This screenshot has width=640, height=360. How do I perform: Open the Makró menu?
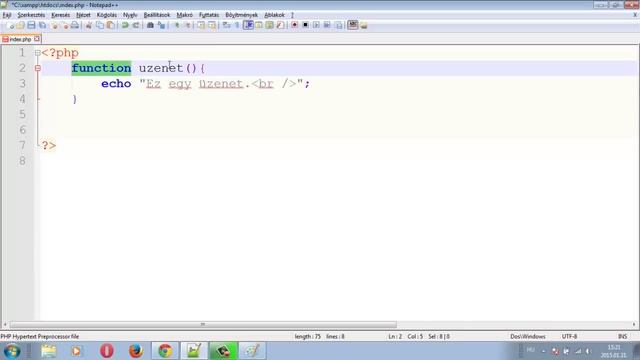(184, 15)
